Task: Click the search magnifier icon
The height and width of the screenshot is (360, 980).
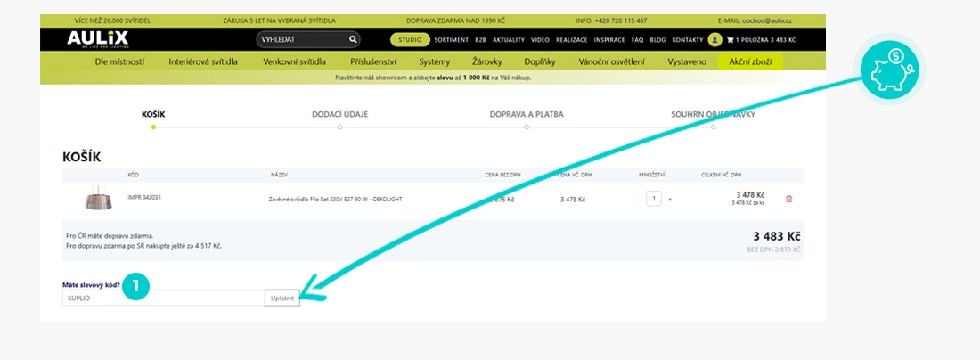Action: tap(353, 40)
